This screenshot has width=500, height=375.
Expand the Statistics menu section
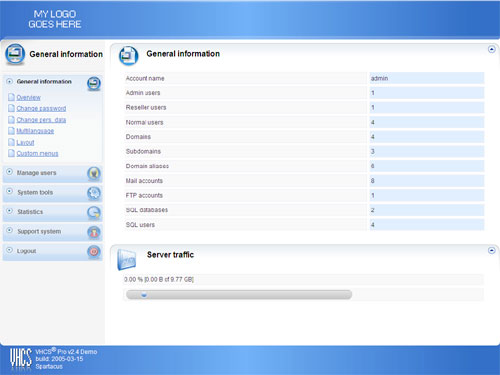pos(10,211)
